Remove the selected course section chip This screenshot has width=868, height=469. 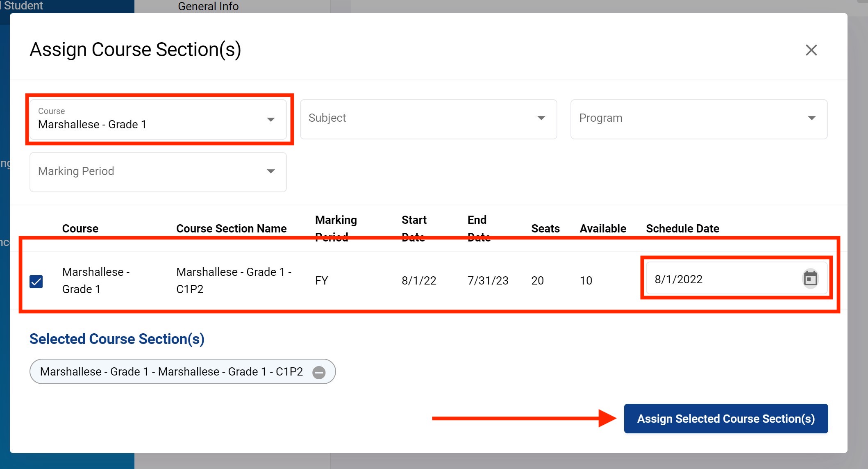(319, 372)
